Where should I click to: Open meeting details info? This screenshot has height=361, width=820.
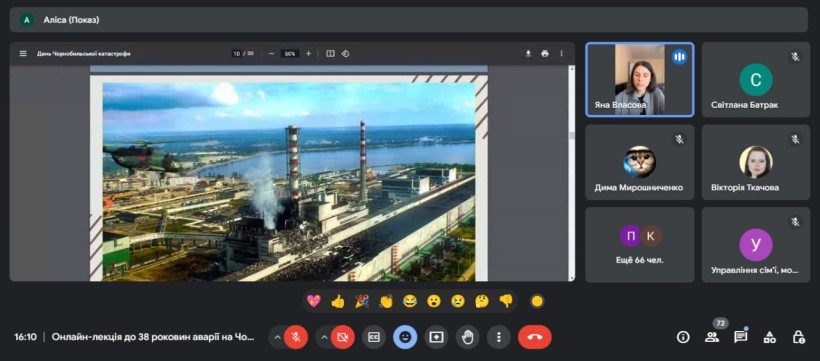pyautogui.click(x=683, y=337)
